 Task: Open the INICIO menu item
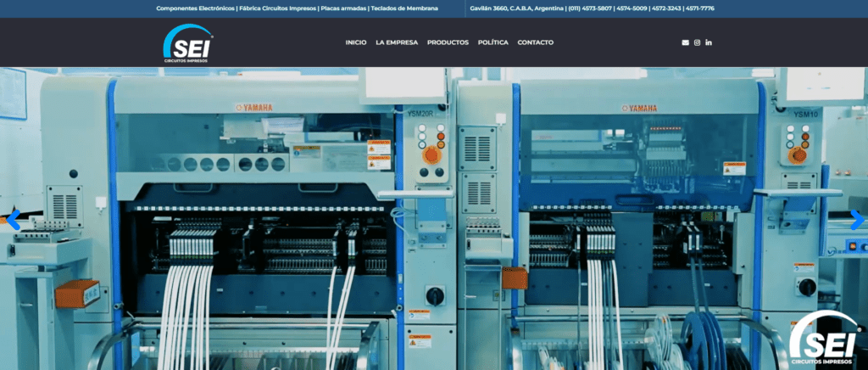(x=356, y=42)
